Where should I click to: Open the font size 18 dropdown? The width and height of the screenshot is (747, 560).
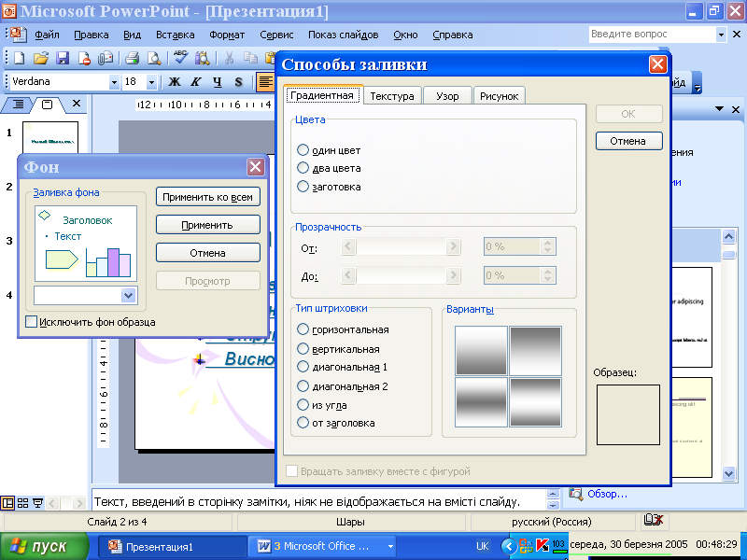[151, 82]
